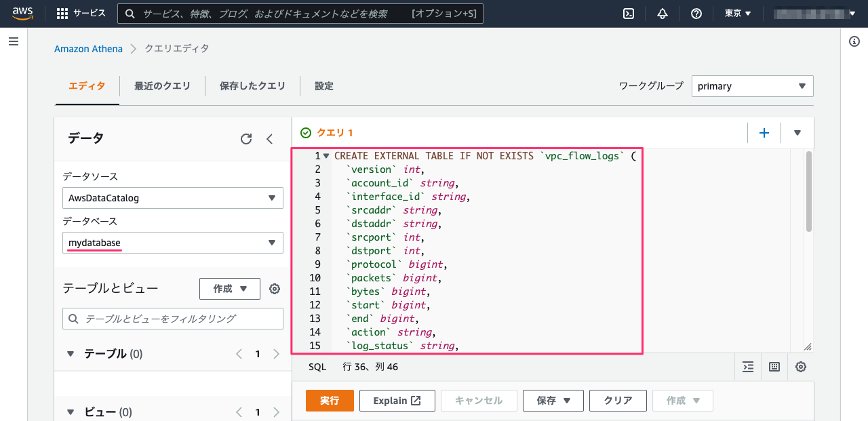
Task: Open editor preferences gear
Action: (801, 367)
